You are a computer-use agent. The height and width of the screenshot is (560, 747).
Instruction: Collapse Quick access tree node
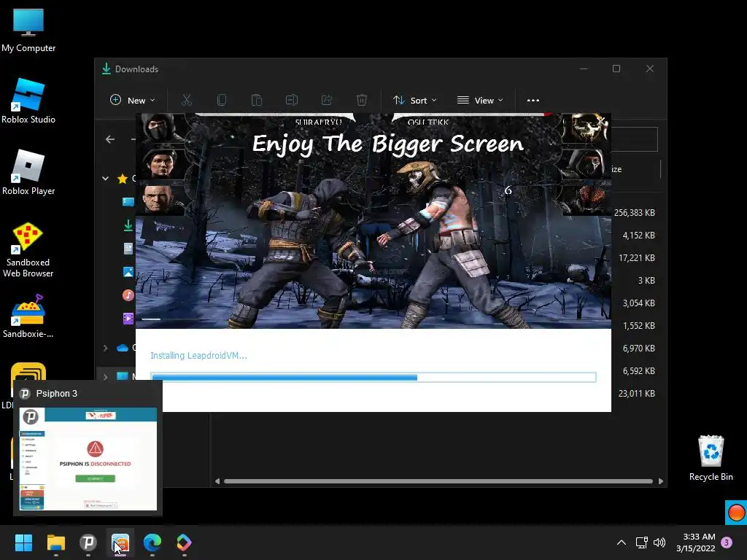coord(105,179)
